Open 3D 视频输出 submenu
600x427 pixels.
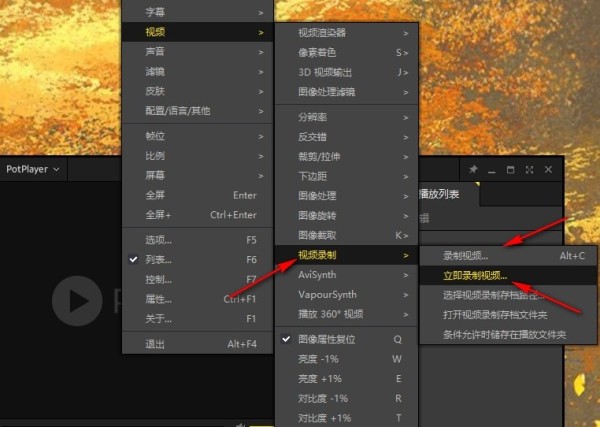tap(346, 72)
